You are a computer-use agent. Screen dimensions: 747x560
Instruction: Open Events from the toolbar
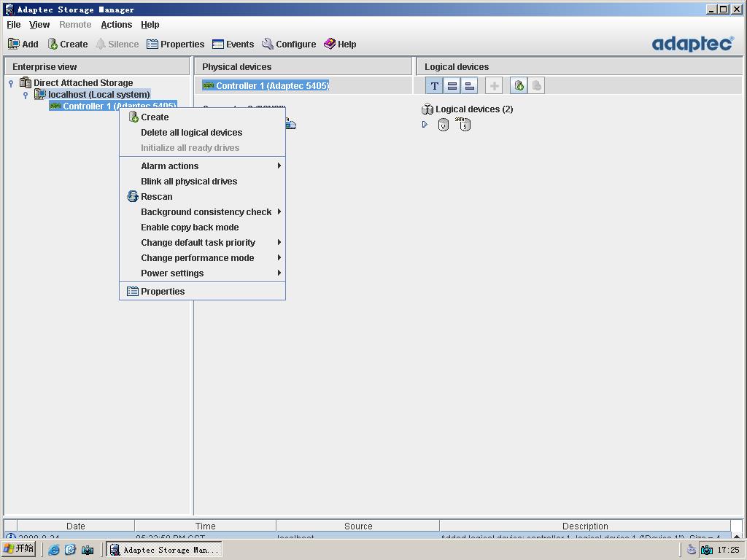233,44
